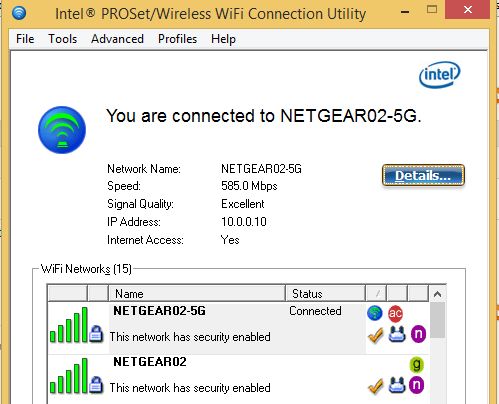Click Network Name value NETGEAR02-5G in details
Screen dimensions: 499x404
tap(261, 169)
